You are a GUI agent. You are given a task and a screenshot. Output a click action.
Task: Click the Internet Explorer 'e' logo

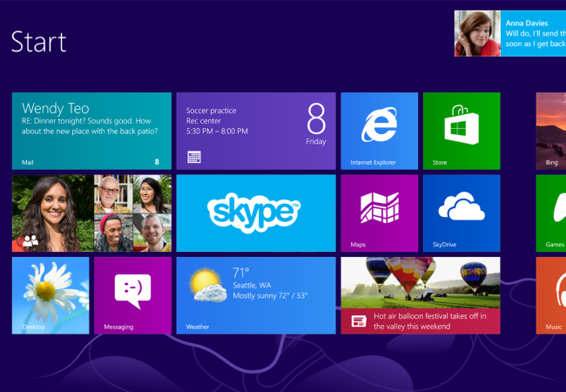tap(380, 125)
